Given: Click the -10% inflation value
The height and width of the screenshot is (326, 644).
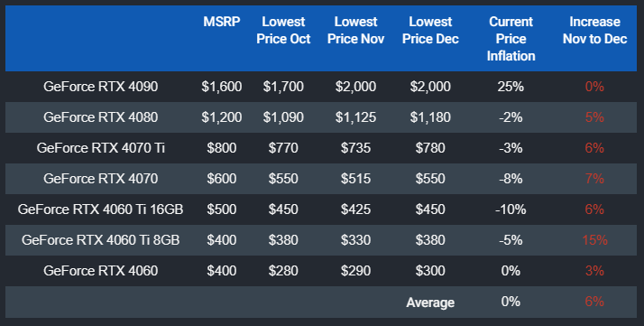Looking at the screenshot, I should click(511, 210).
